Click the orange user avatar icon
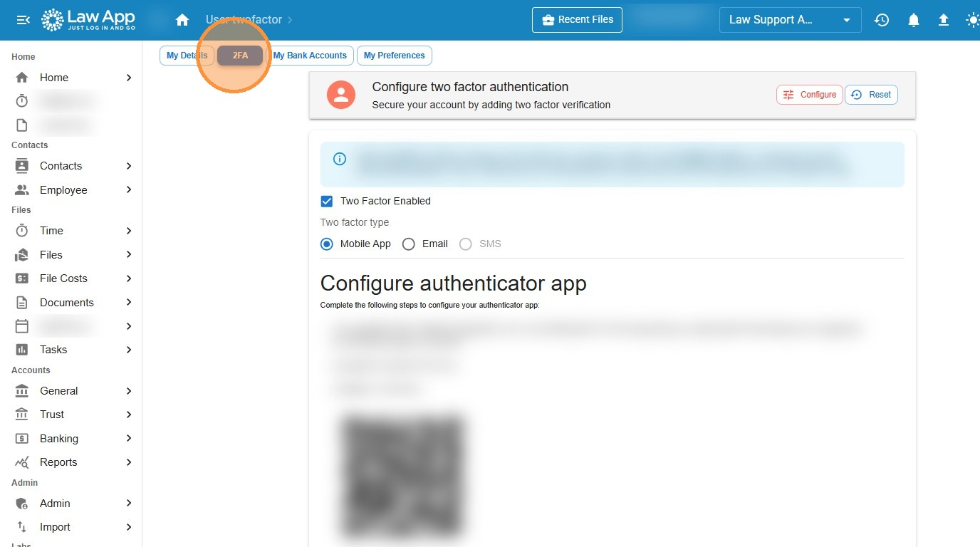Screen dimensions: 980x547 coord(341,95)
